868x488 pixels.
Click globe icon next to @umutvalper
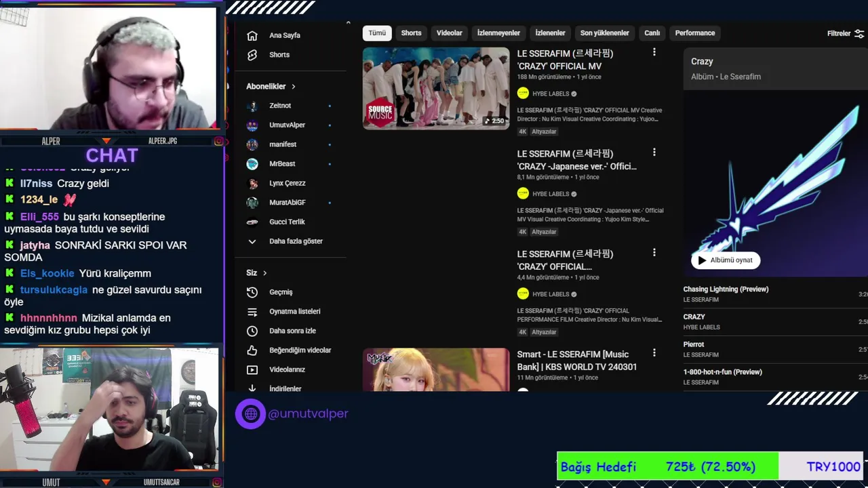pyautogui.click(x=250, y=413)
